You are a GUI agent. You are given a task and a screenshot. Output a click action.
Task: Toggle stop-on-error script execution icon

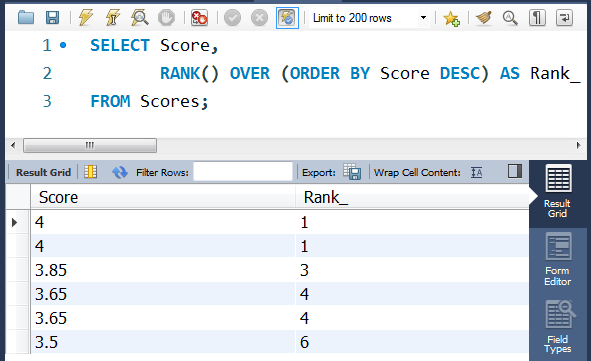[199, 18]
